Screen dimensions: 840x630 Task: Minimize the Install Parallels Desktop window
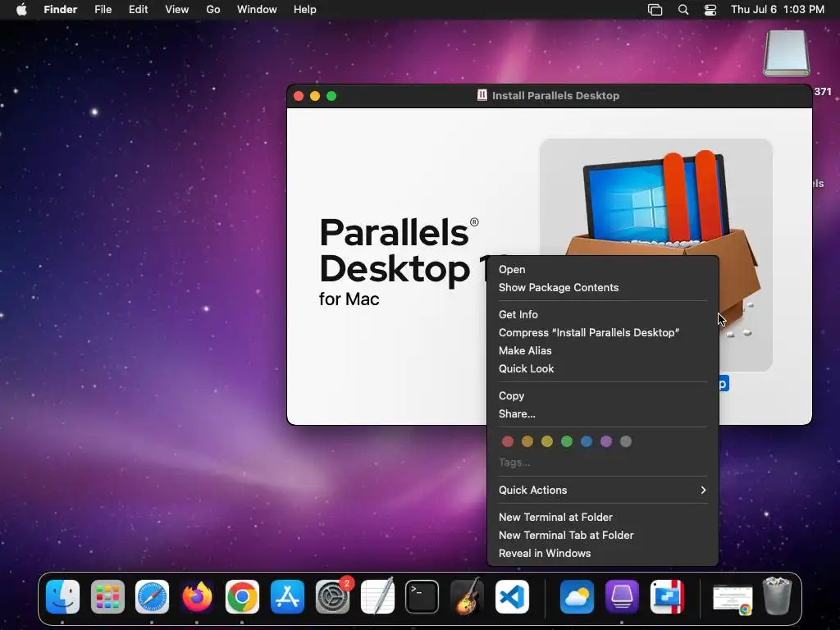coord(315,96)
